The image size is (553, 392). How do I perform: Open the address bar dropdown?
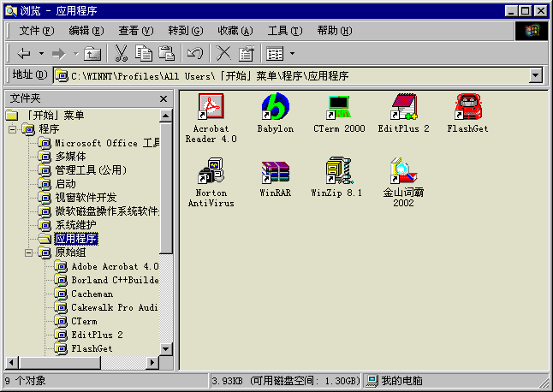pos(536,75)
